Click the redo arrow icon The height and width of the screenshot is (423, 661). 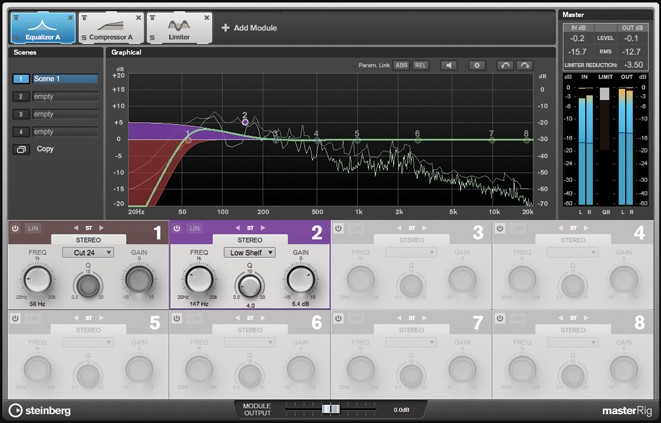(x=525, y=65)
